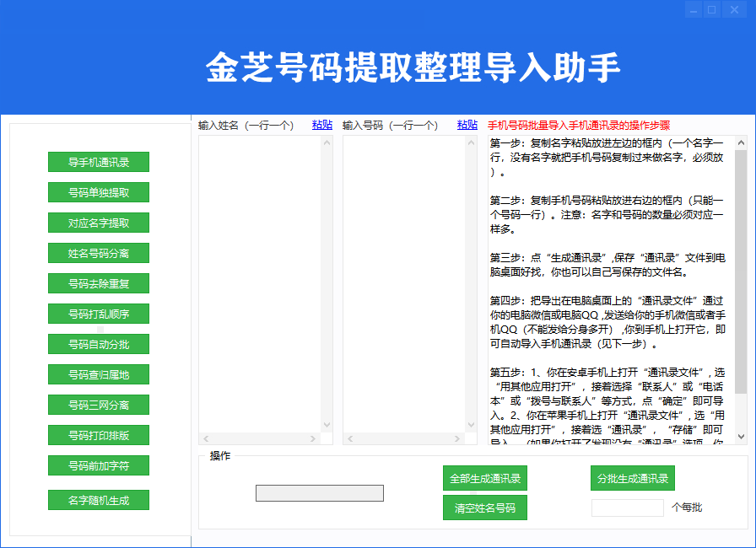This screenshot has width=756, height=548.
Task: Activate 名字随机生成 name generator
Action: point(98,499)
